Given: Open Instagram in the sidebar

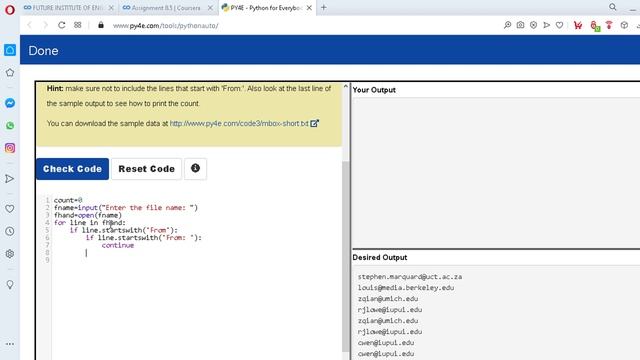Looking at the screenshot, I should 10,148.
